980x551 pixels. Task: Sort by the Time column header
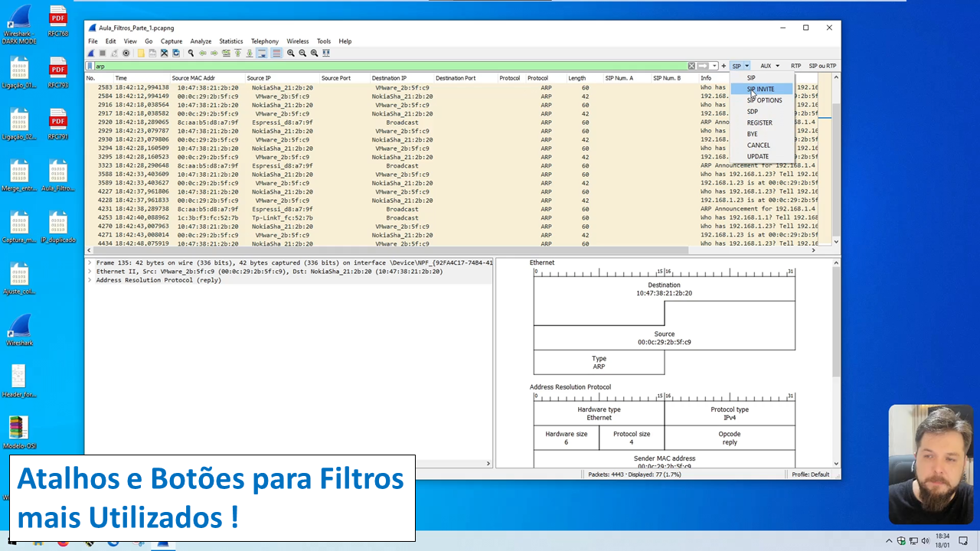tap(141, 78)
